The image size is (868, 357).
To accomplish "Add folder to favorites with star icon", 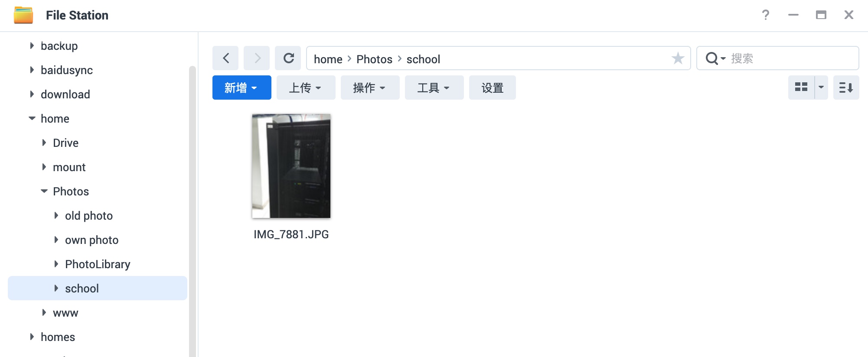I will pyautogui.click(x=678, y=58).
